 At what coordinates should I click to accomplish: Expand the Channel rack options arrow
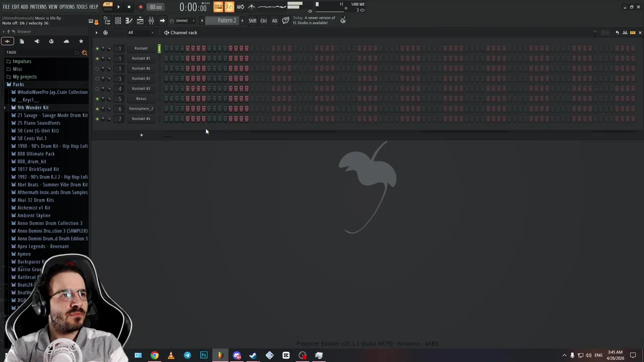(97, 33)
